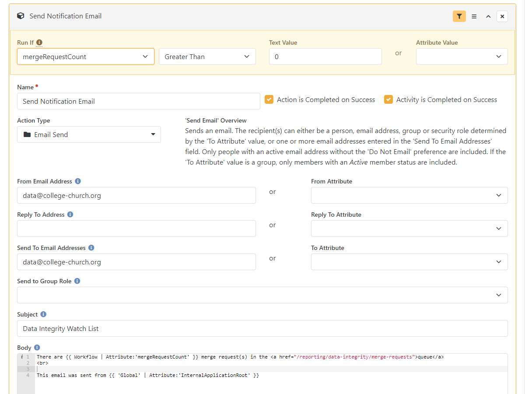Click info icon beside From Email Address

click(x=78, y=181)
